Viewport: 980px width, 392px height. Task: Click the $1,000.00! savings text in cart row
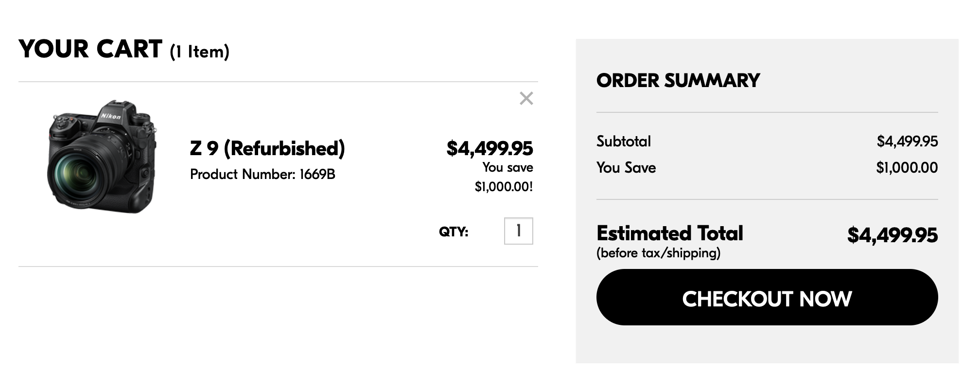(x=504, y=186)
